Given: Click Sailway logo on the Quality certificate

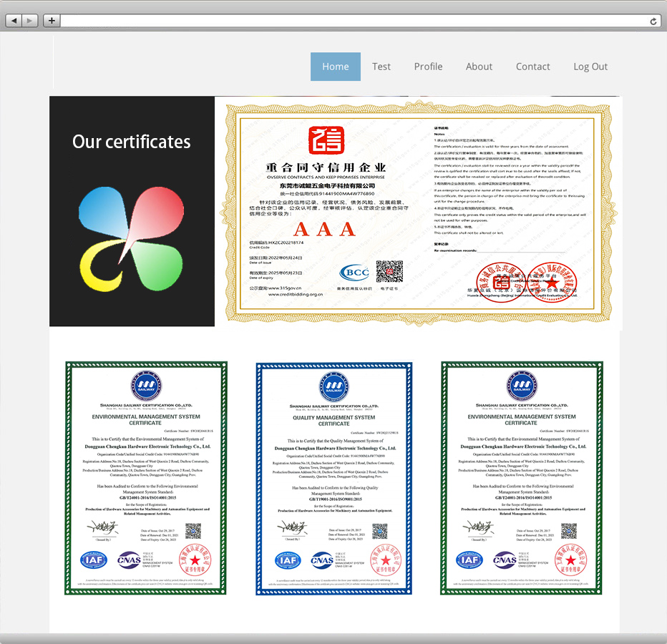Looking at the screenshot, I should 334,386.
